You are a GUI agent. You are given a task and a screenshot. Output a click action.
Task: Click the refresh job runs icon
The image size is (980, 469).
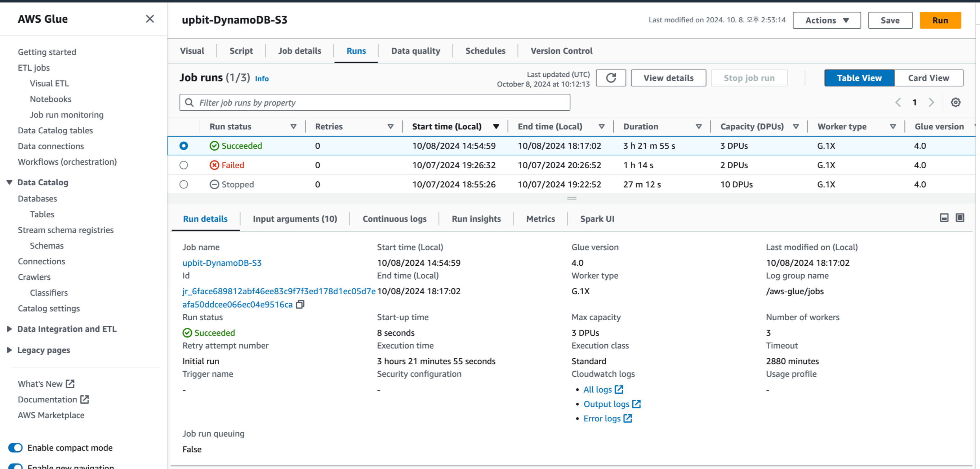click(x=611, y=78)
